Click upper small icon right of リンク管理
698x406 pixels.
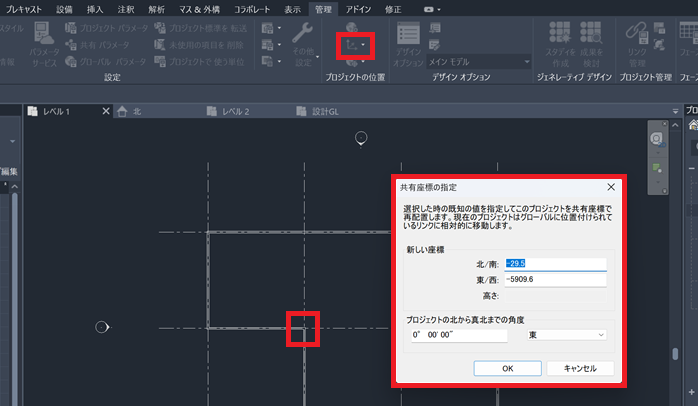click(x=659, y=28)
